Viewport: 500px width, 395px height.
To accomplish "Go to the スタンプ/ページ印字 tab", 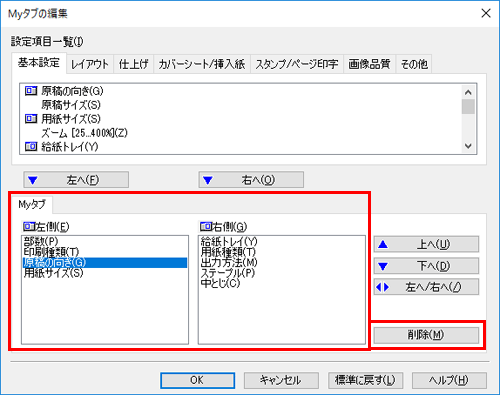I will (x=297, y=64).
